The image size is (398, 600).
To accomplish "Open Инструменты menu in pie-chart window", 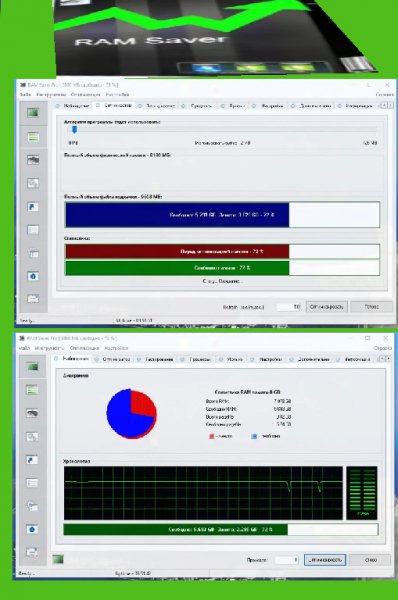I will pyautogui.click(x=49, y=348).
